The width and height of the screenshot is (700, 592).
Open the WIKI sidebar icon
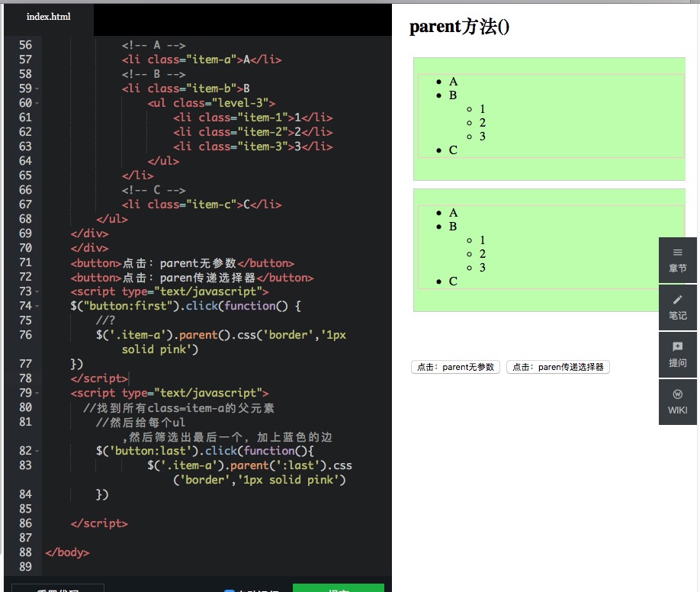tap(677, 402)
